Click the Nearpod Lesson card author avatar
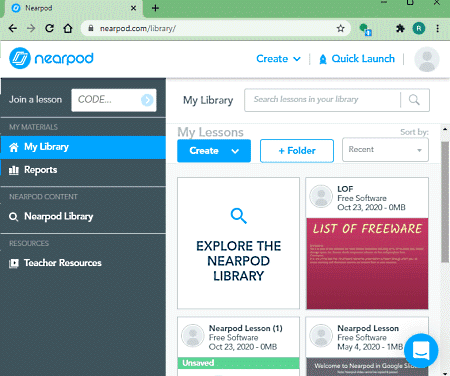450x376 pixels. (x=321, y=336)
